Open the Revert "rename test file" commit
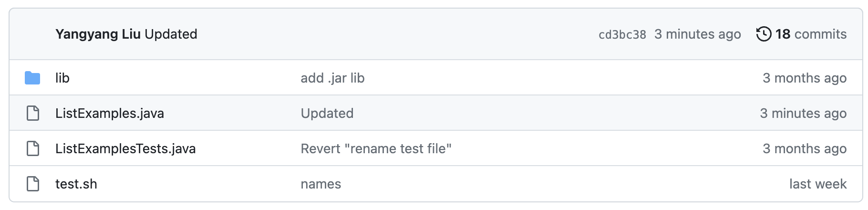This screenshot has height=210, width=868. [x=376, y=148]
